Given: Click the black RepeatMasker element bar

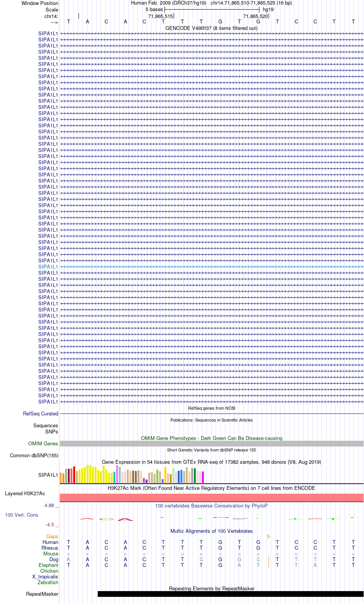Looking at the screenshot, I should (x=231, y=594).
